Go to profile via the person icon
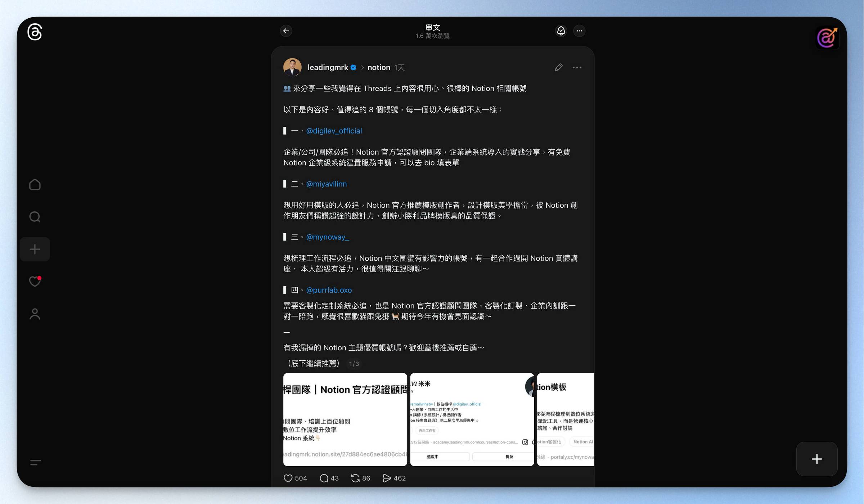Screen dimensions: 864x504 [x=35, y=314]
